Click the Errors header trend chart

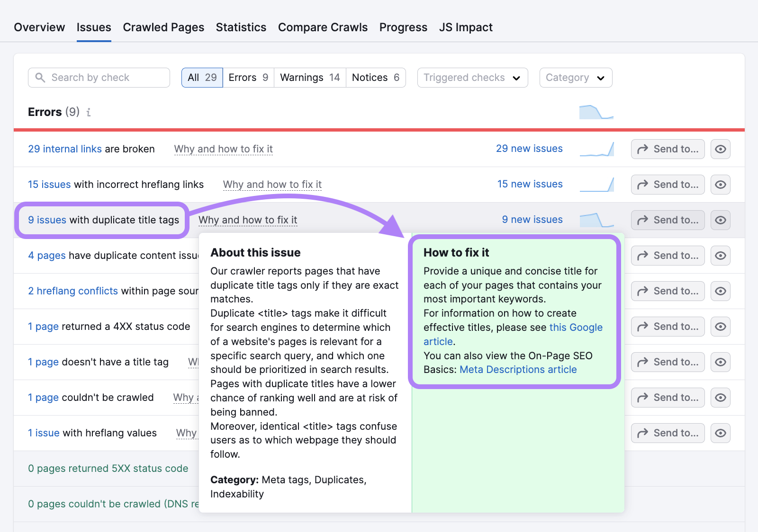[596, 112]
